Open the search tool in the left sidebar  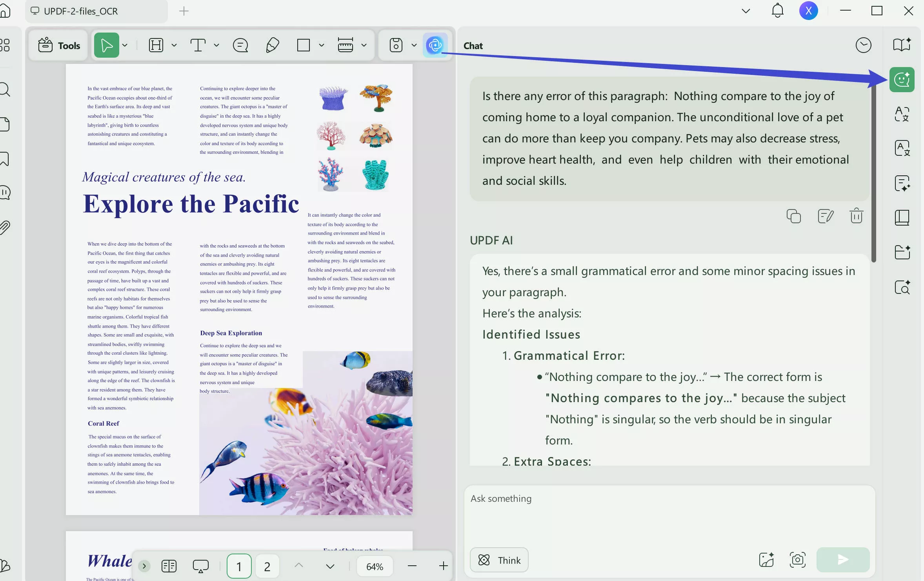coord(5,89)
